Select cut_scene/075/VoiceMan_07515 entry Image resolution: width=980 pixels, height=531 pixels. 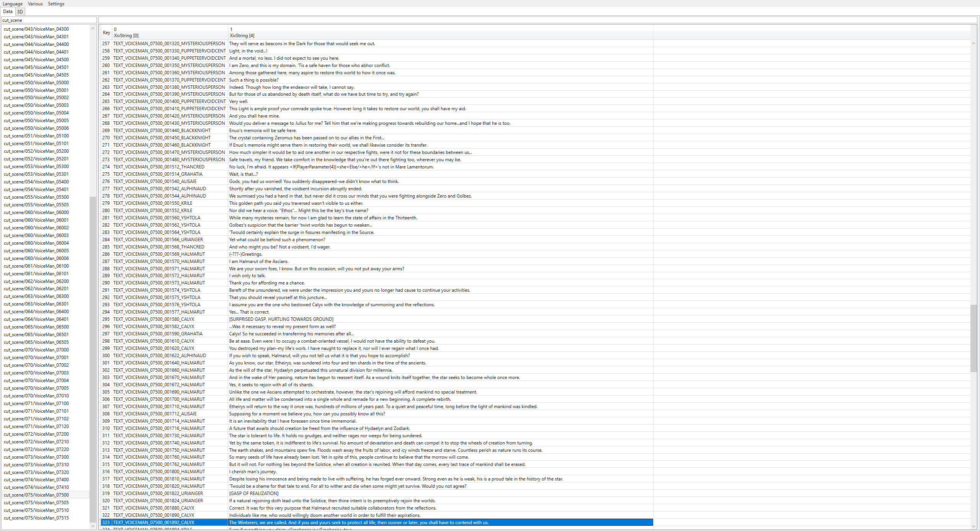click(x=36, y=518)
